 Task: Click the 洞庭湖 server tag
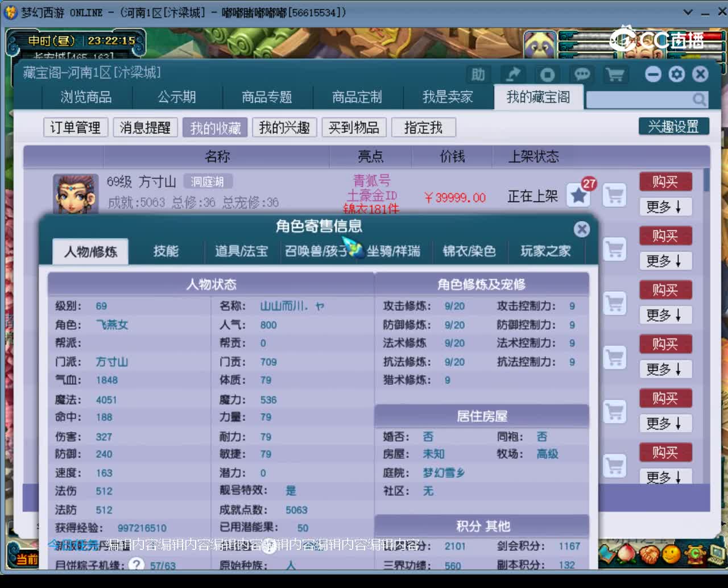pos(208,182)
